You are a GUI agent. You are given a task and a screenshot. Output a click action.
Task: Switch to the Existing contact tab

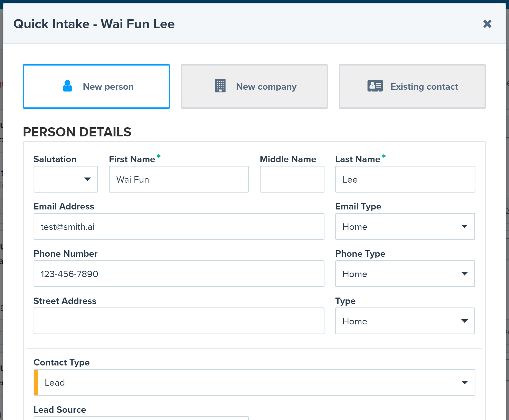412,86
